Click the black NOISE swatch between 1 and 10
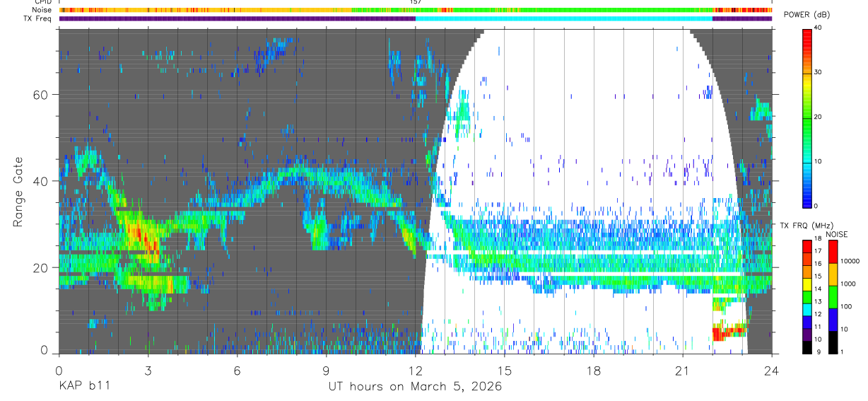Image resolution: width=868 pixels, height=401 pixels. pyautogui.click(x=833, y=342)
